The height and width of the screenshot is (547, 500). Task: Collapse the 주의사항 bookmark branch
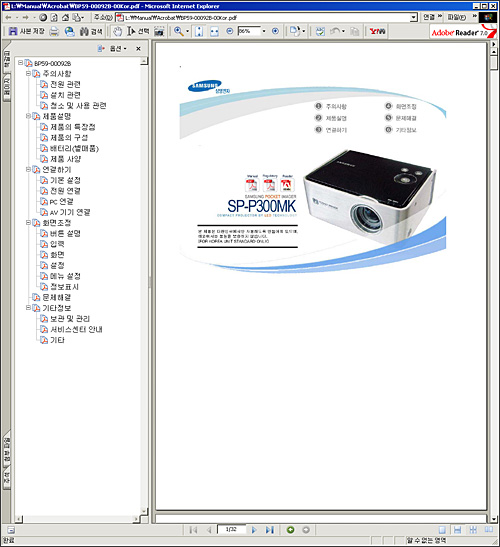point(28,73)
